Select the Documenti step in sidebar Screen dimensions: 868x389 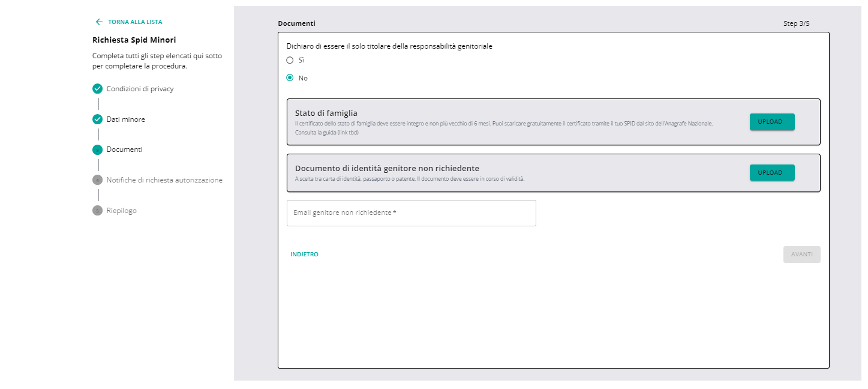(125, 149)
